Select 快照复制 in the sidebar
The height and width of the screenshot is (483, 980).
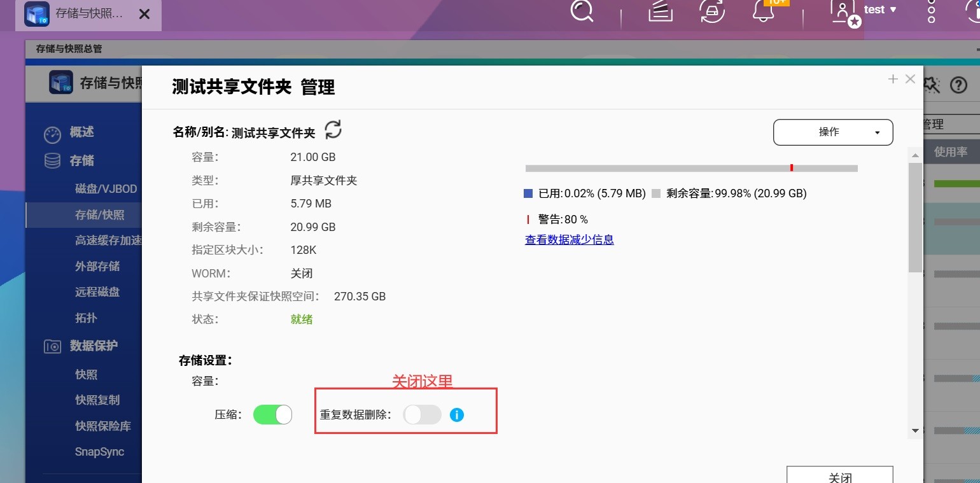97,400
